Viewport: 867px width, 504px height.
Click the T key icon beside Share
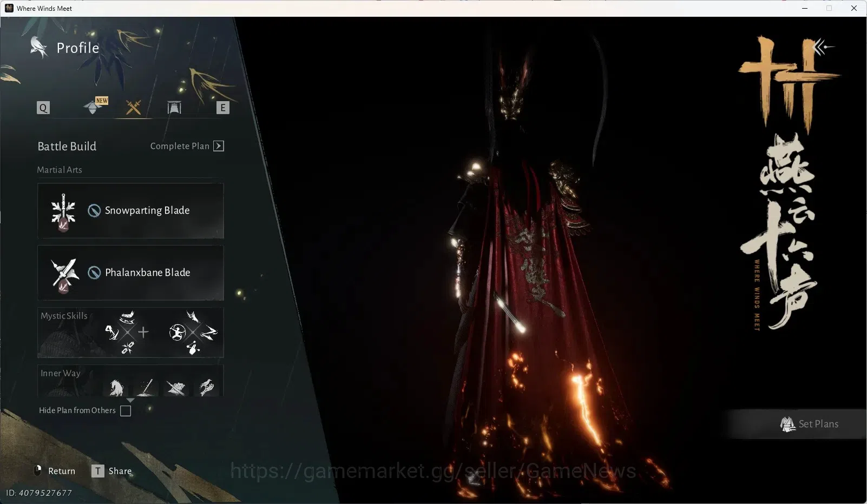(x=97, y=471)
